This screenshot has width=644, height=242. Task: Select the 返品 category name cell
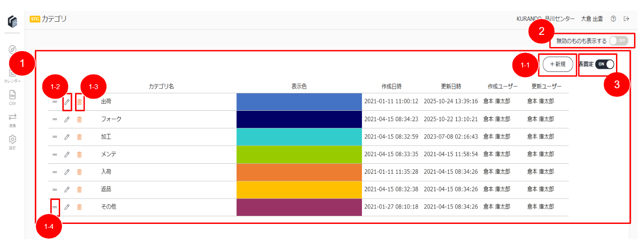(x=106, y=190)
